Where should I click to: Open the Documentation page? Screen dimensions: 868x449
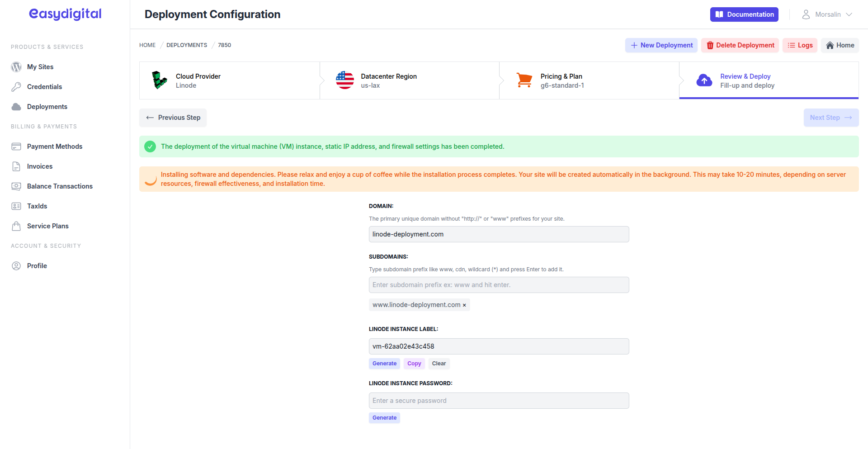tap(744, 14)
